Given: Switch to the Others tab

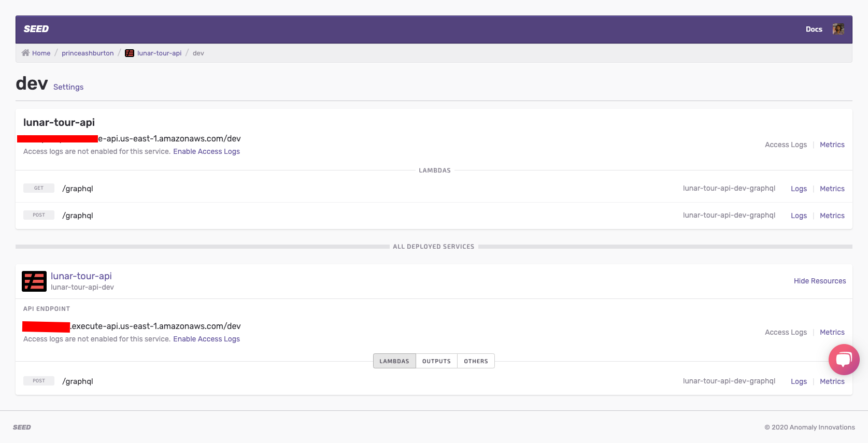Looking at the screenshot, I should pyautogui.click(x=476, y=361).
